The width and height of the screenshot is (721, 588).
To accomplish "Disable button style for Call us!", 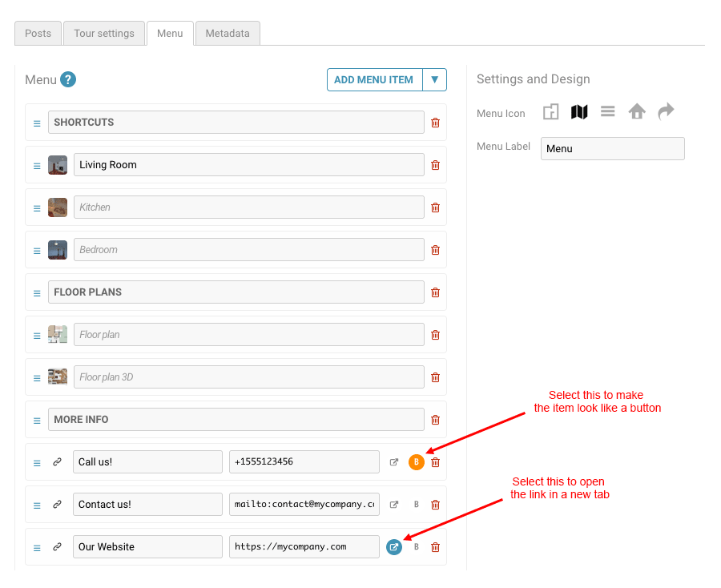I will point(416,462).
